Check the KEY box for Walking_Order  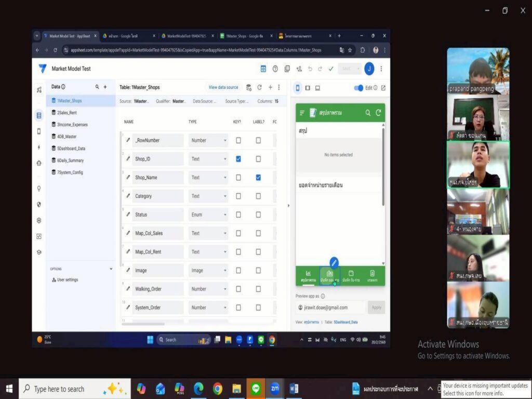click(238, 289)
